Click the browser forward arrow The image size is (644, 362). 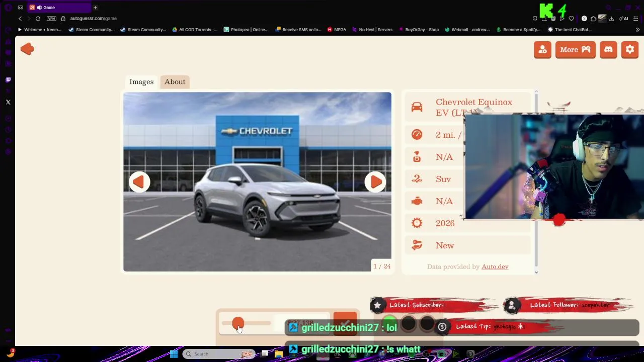(x=29, y=19)
